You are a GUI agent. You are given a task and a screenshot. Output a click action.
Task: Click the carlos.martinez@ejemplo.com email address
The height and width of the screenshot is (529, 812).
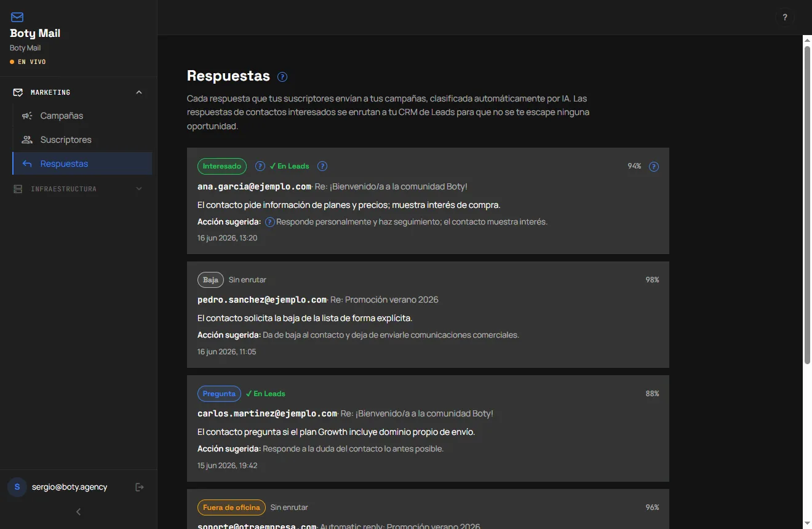(267, 413)
